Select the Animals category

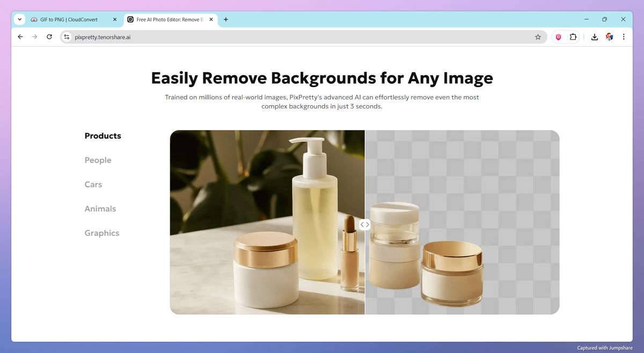100,208
